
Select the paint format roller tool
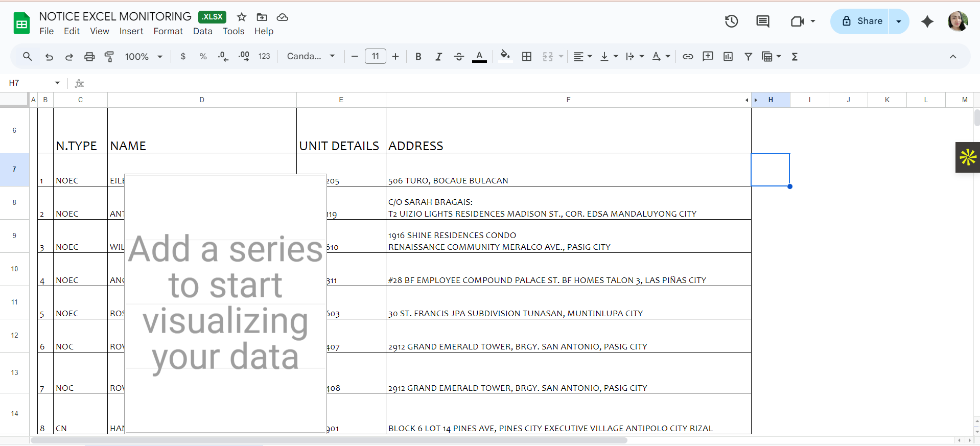[x=109, y=57]
